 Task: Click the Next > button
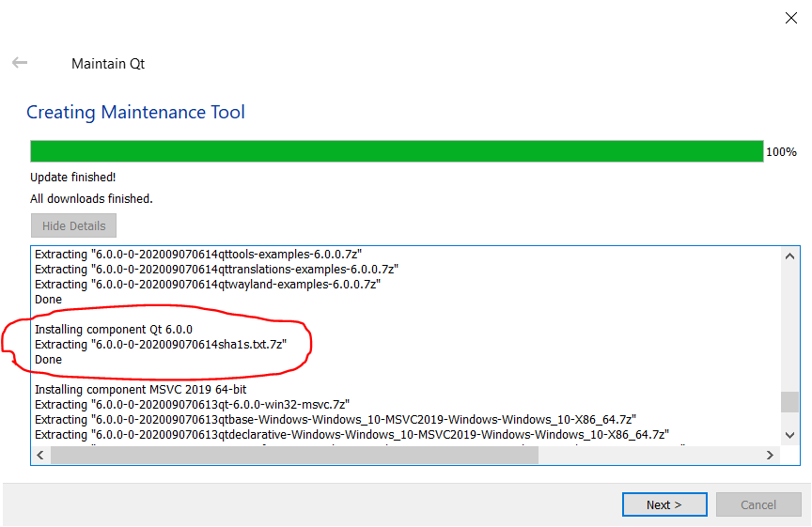664,504
